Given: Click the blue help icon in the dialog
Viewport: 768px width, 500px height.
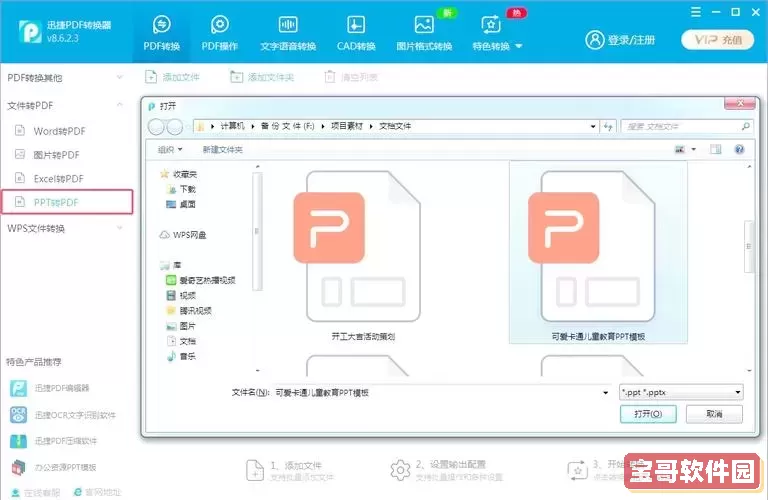Looking at the screenshot, I should click(740, 149).
